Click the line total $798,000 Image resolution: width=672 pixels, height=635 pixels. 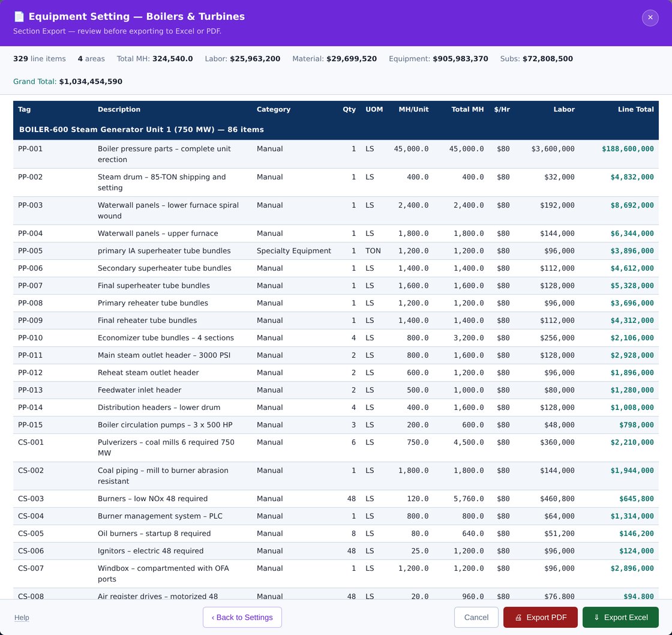[637, 425]
